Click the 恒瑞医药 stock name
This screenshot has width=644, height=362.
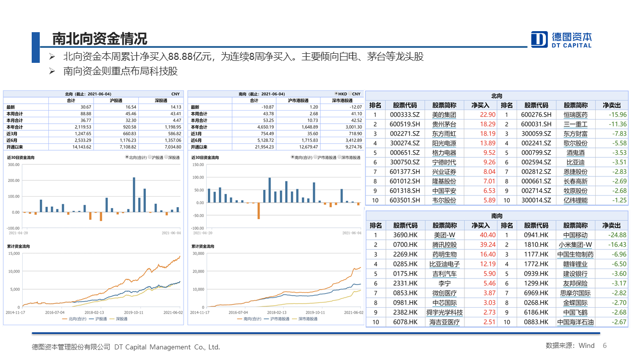576,115
